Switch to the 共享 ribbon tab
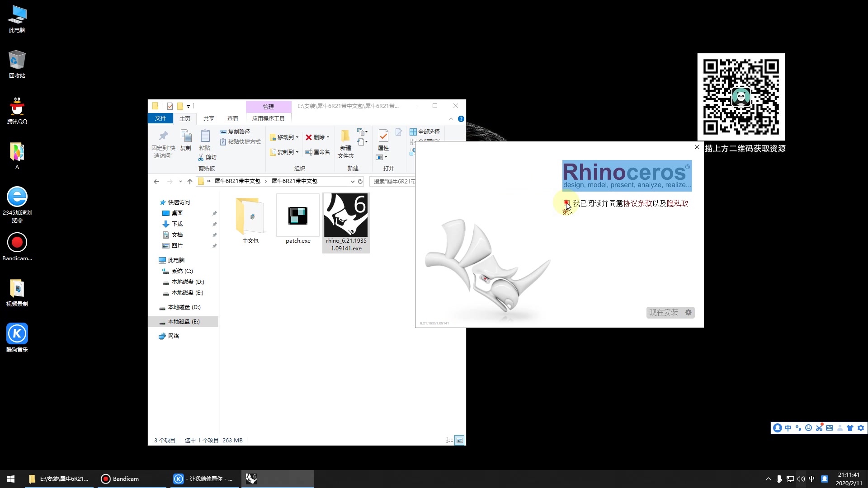 (208, 118)
